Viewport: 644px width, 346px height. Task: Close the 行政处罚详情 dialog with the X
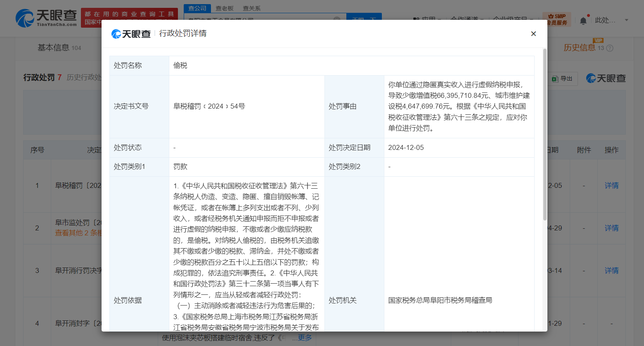[x=533, y=33]
